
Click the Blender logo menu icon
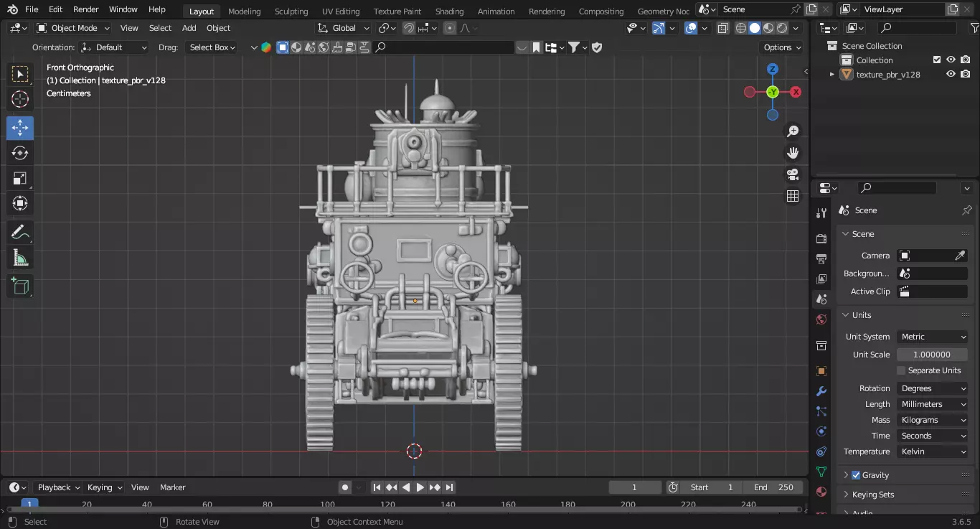pos(11,9)
